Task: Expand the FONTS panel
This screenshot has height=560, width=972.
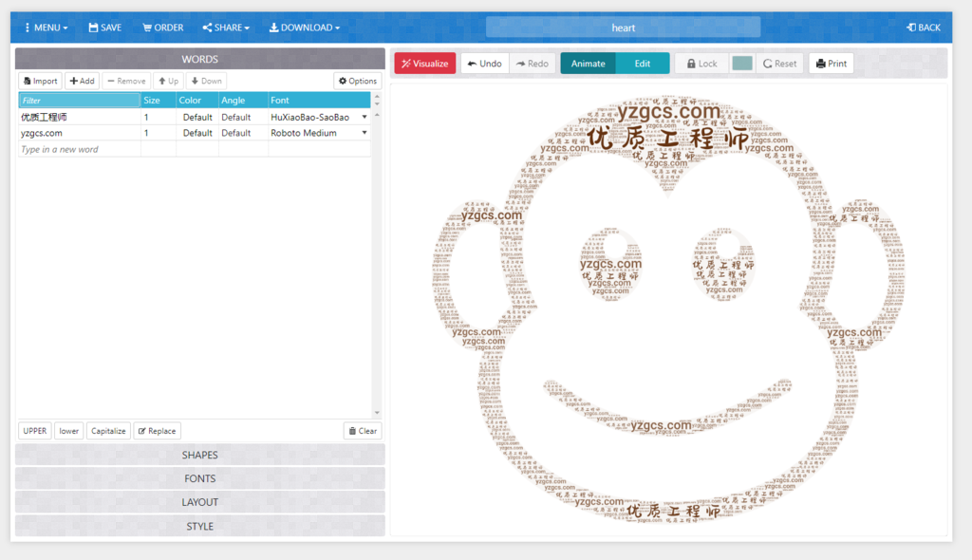Action: 199,478
